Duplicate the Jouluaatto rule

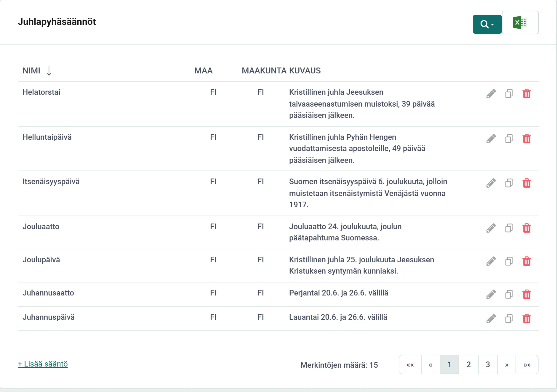point(509,228)
